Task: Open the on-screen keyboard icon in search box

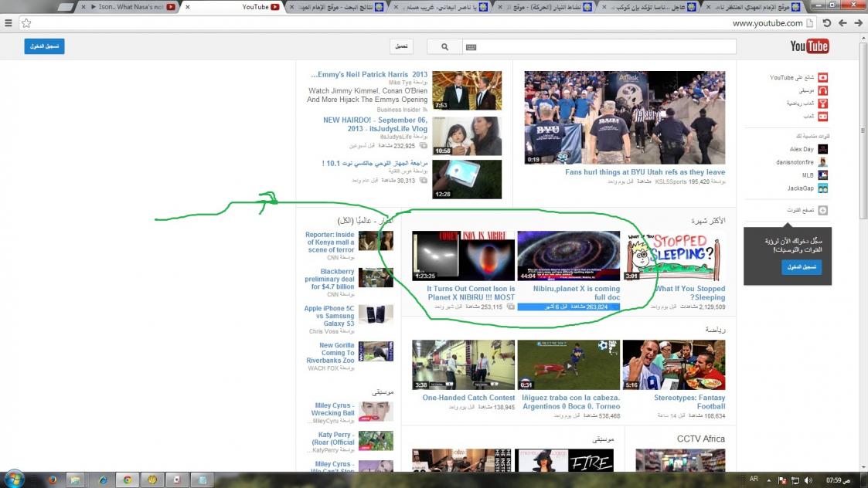Action: 471,47
